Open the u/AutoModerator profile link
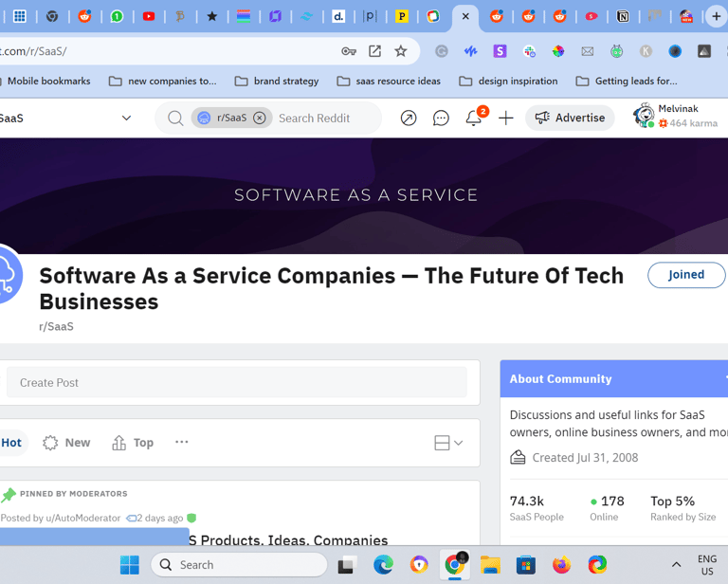728x584 pixels. coord(83,518)
